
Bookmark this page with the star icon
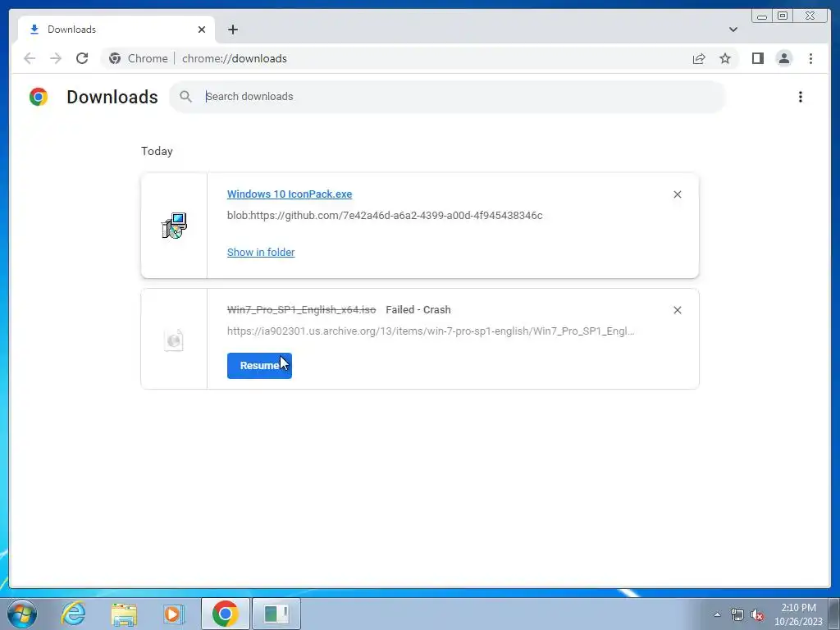tap(725, 58)
